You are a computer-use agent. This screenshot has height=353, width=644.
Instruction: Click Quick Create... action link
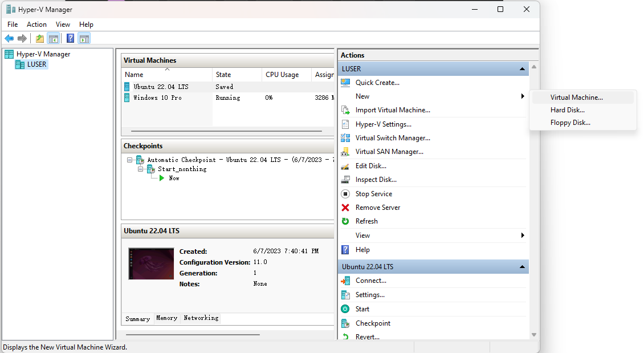pos(377,83)
